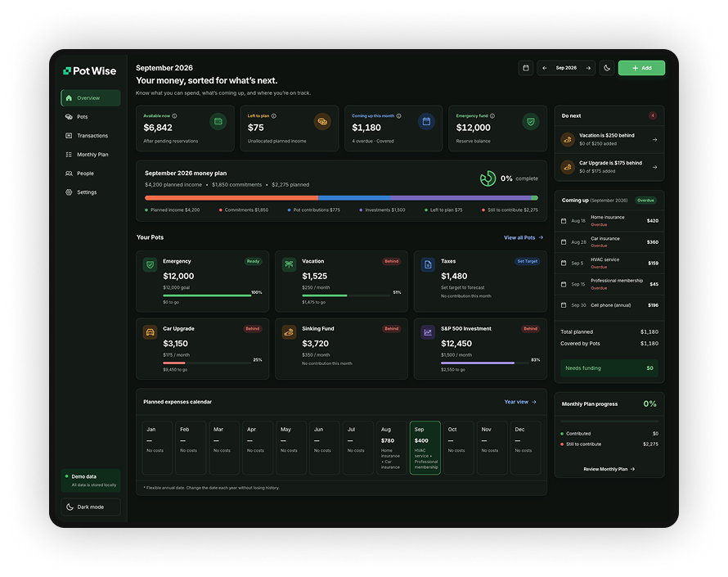Open Transactions in the sidebar

(91, 136)
